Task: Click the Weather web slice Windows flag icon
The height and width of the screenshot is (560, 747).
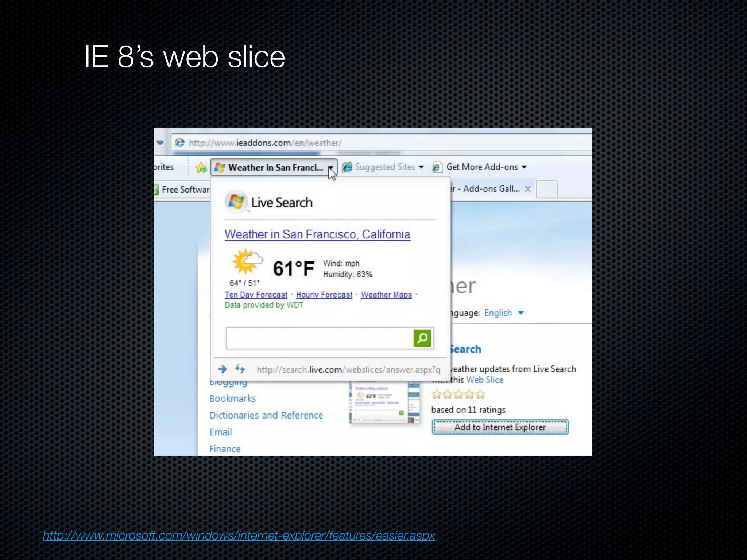Action: point(220,167)
